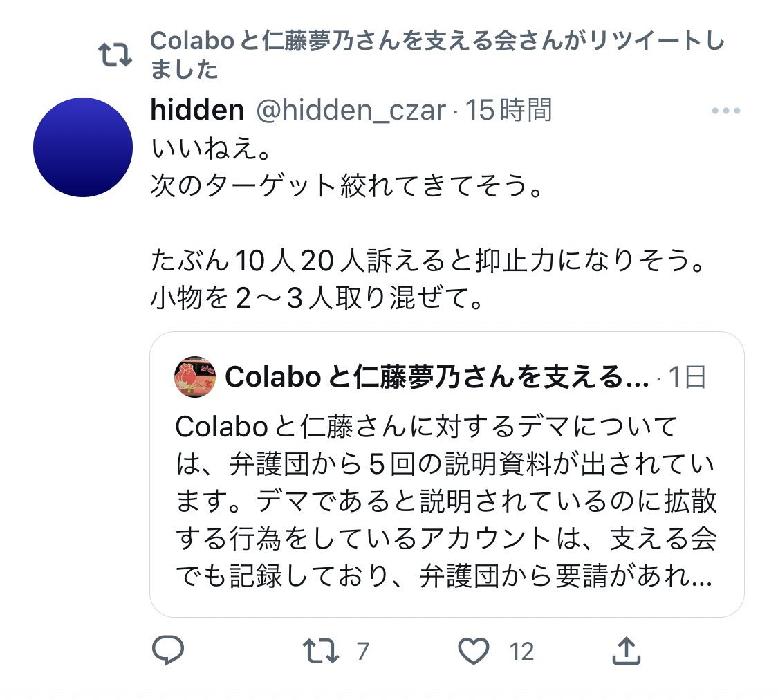Click the quoted tweet's 1日 timestamp

tap(687, 377)
